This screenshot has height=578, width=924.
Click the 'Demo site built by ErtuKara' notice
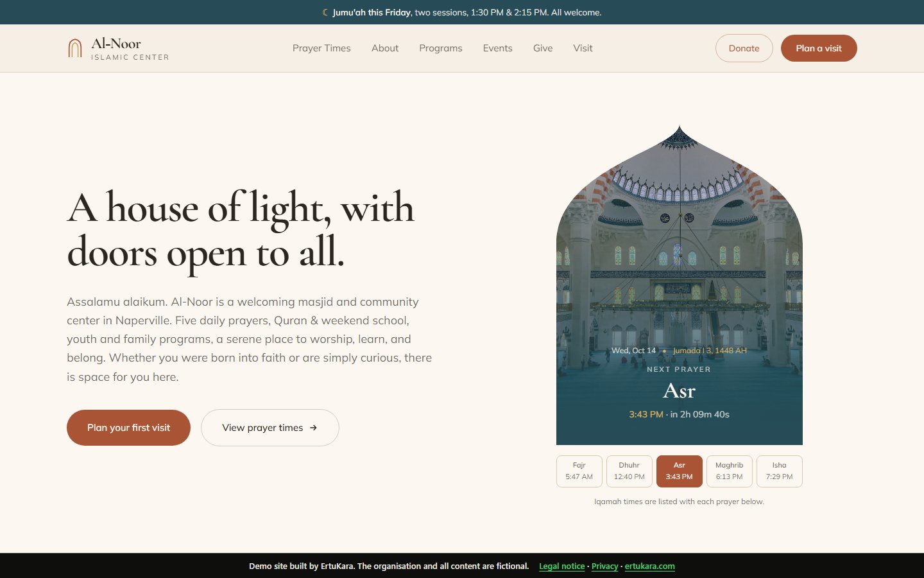tap(389, 566)
